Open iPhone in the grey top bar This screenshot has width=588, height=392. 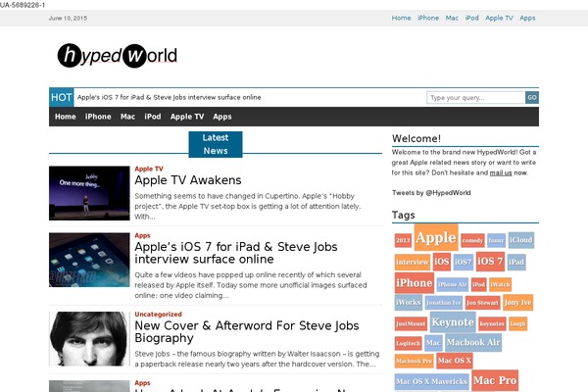tap(428, 18)
